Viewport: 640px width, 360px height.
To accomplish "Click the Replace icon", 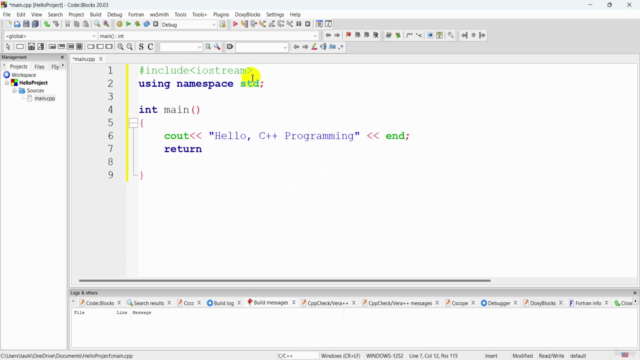I will pos(106,24).
